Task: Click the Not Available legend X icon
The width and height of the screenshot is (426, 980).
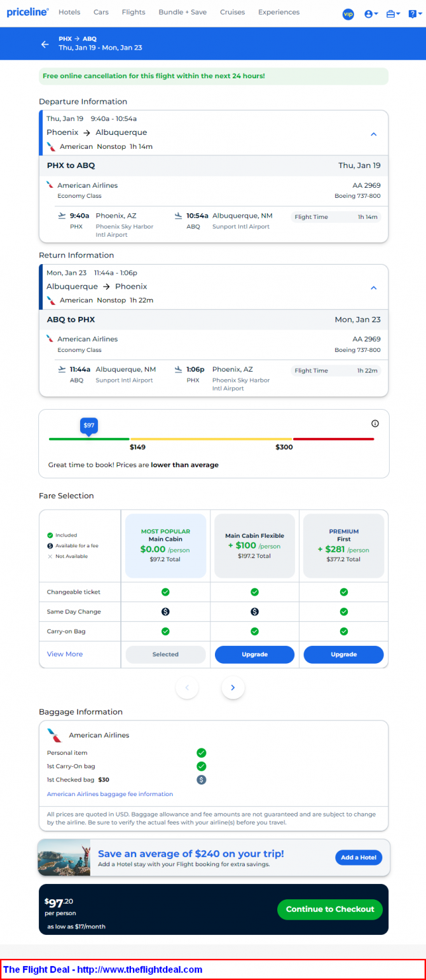Action: (50, 556)
